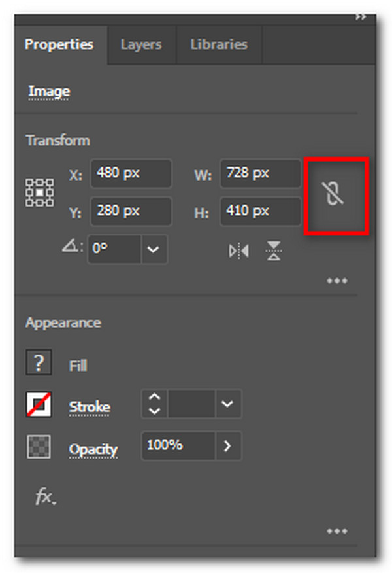Viewport: 392px width, 573px height.
Task: Open more options for the Appearance section
Action: tap(337, 530)
